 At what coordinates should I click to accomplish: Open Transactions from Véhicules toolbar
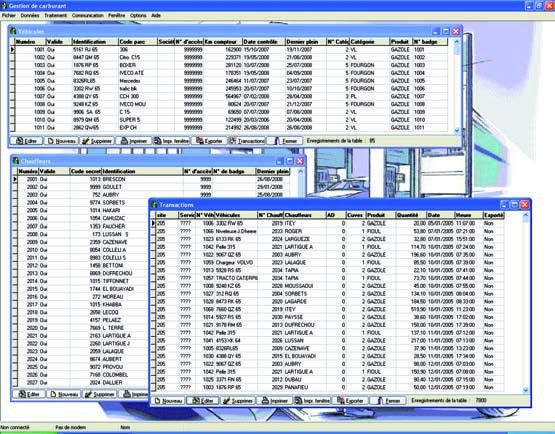[247, 141]
